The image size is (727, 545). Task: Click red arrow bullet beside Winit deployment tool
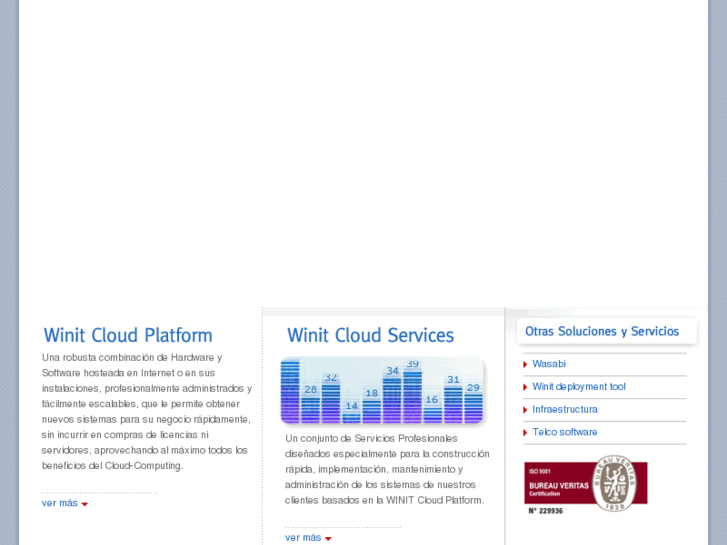pyautogui.click(x=525, y=387)
